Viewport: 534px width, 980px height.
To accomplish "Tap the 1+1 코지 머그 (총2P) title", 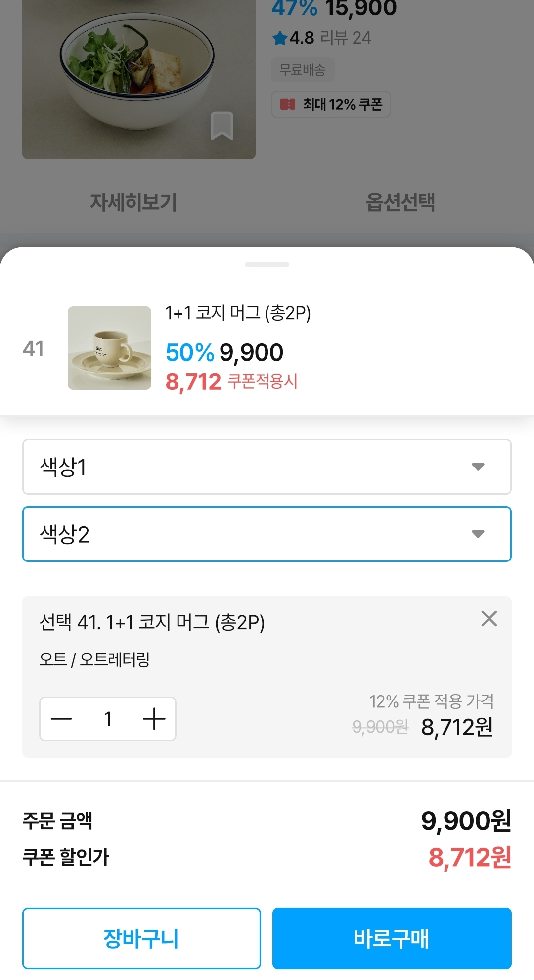I will click(x=238, y=313).
